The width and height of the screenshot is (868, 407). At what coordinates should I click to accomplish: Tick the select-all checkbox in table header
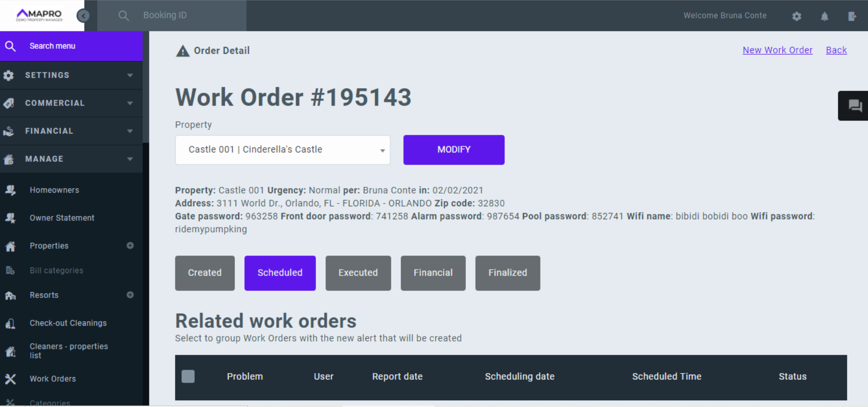click(188, 376)
